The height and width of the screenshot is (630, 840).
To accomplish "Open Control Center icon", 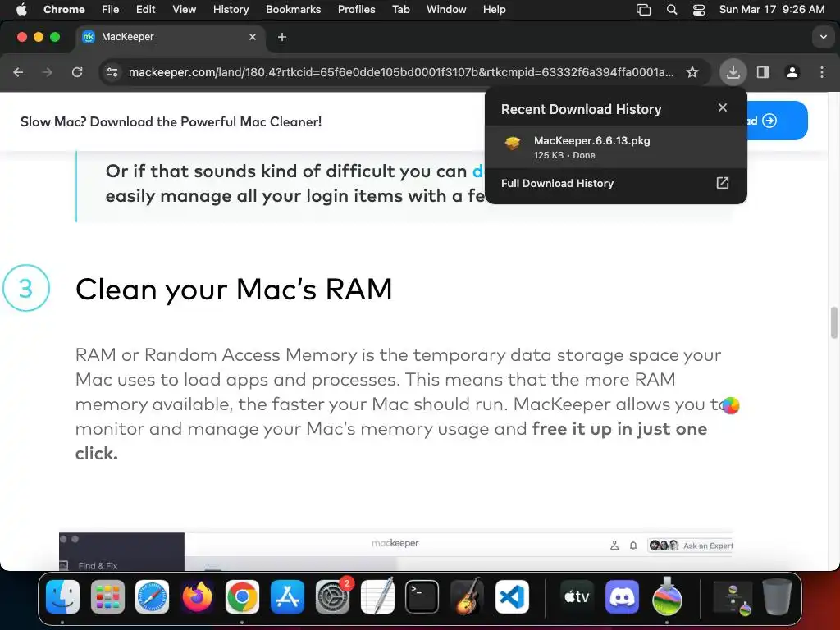I will pos(699,10).
